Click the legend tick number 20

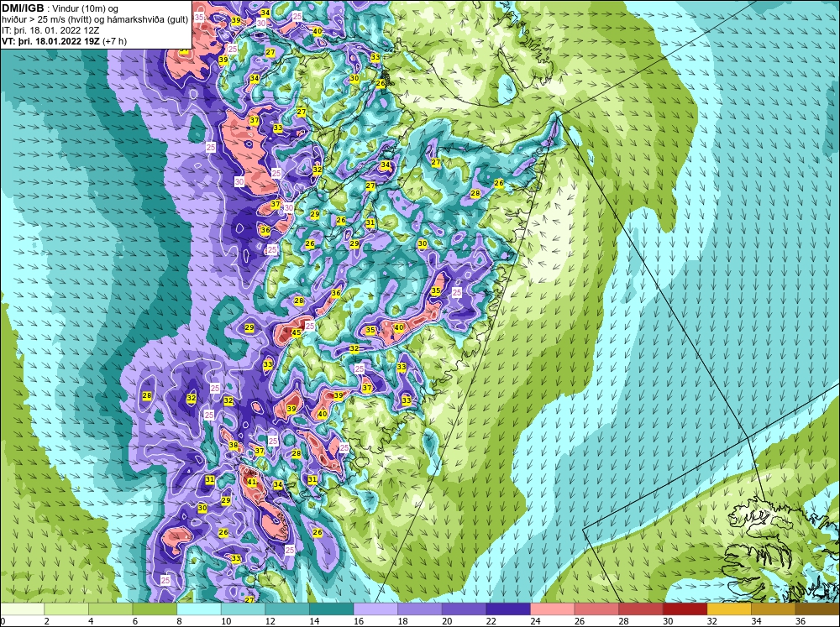[x=447, y=621]
